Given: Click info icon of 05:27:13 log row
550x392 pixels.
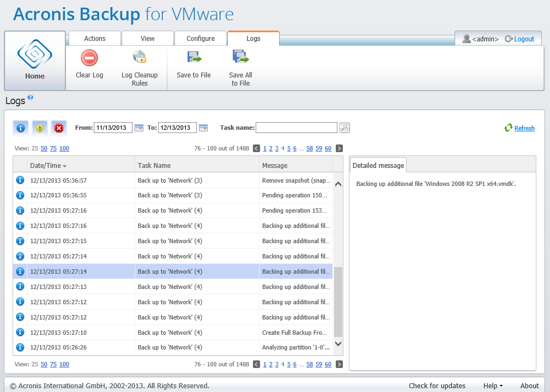Looking at the screenshot, I should (x=20, y=286).
